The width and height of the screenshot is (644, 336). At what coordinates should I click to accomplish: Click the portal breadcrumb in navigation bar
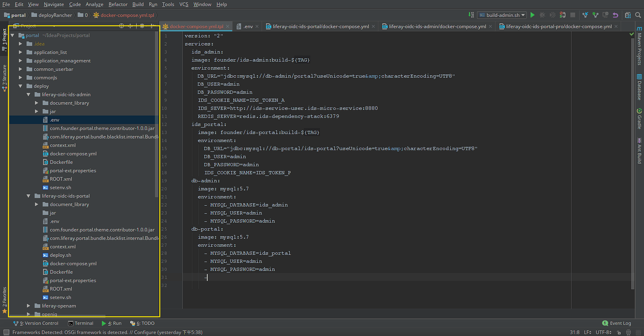coord(15,15)
